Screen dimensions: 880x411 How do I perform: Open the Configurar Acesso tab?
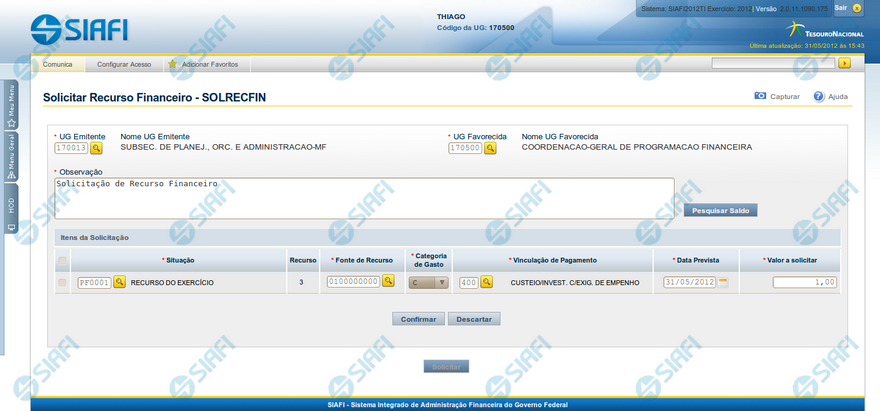(124, 64)
